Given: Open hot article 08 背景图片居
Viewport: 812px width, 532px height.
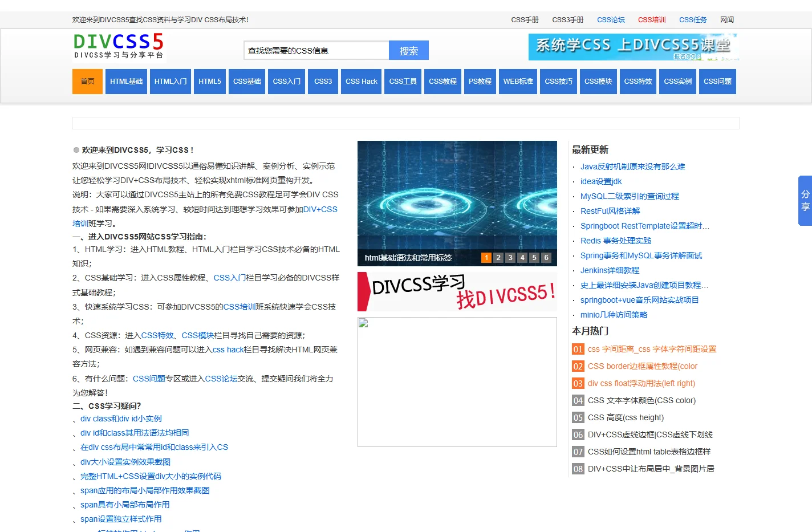Looking at the screenshot, I should [x=651, y=469].
